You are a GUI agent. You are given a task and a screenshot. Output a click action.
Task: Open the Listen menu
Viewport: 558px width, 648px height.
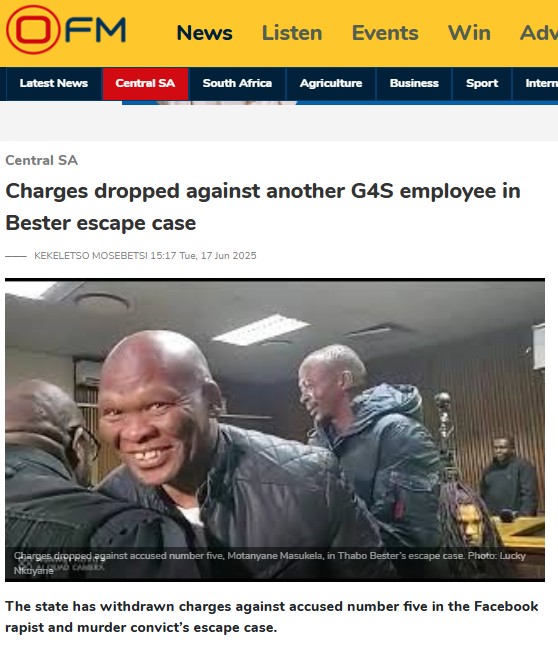(x=292, y=33)
